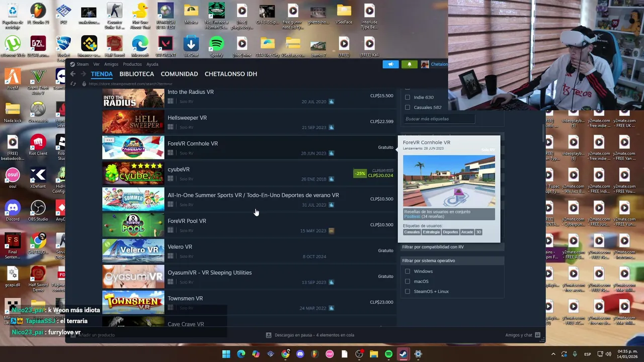Click Discord icon in the taskbar
Screen dimensions: 644x362
pos(300,354)
